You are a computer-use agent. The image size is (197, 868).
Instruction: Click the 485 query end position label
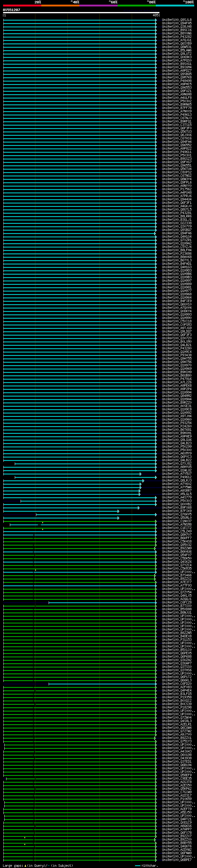coord(155,15)
